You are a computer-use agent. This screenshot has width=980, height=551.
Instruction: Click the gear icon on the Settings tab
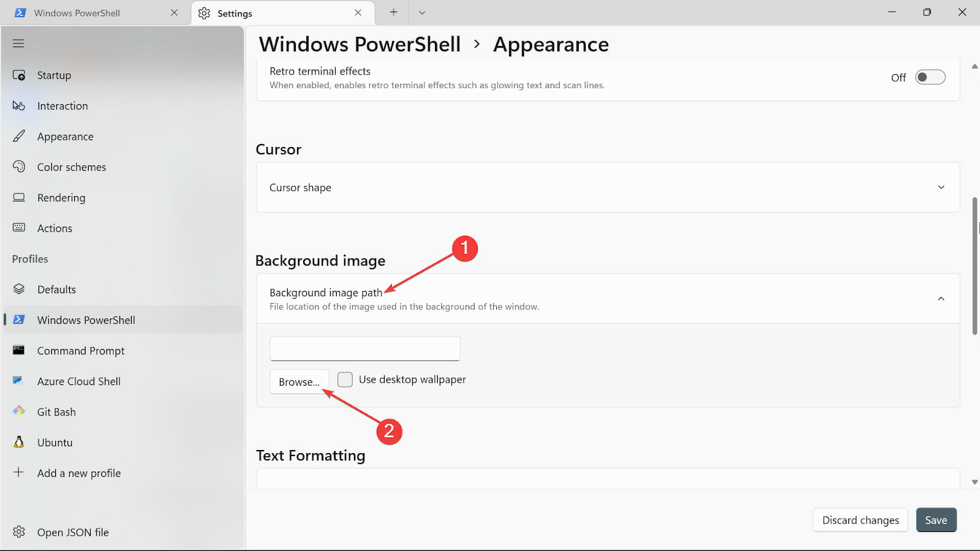tap(204, 13)
